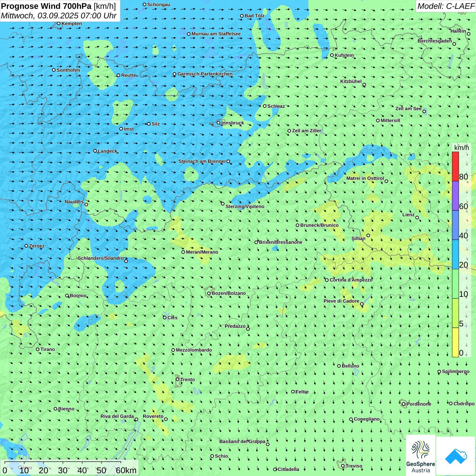The height and width of the screenshot is (476, 476).
Task: Click the 'Matrei in Osttirol' map label
Action: [x=365, y=178]
